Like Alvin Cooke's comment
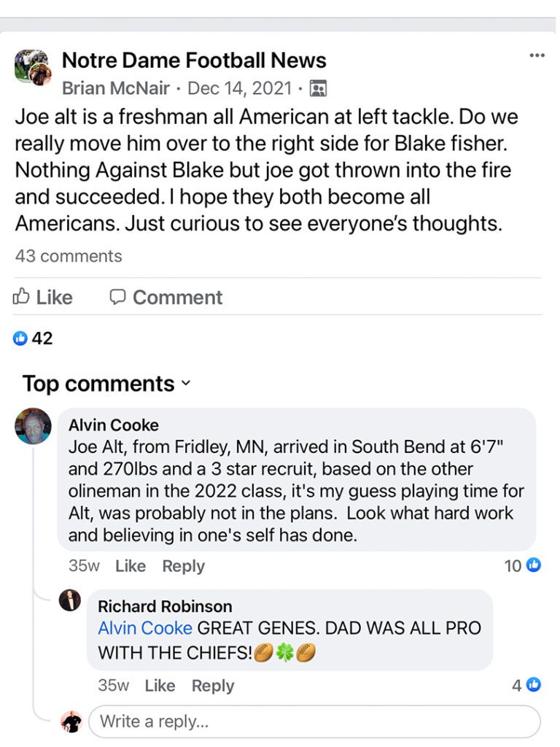Viewport: 560px width, 747px height. pos(131,566)
